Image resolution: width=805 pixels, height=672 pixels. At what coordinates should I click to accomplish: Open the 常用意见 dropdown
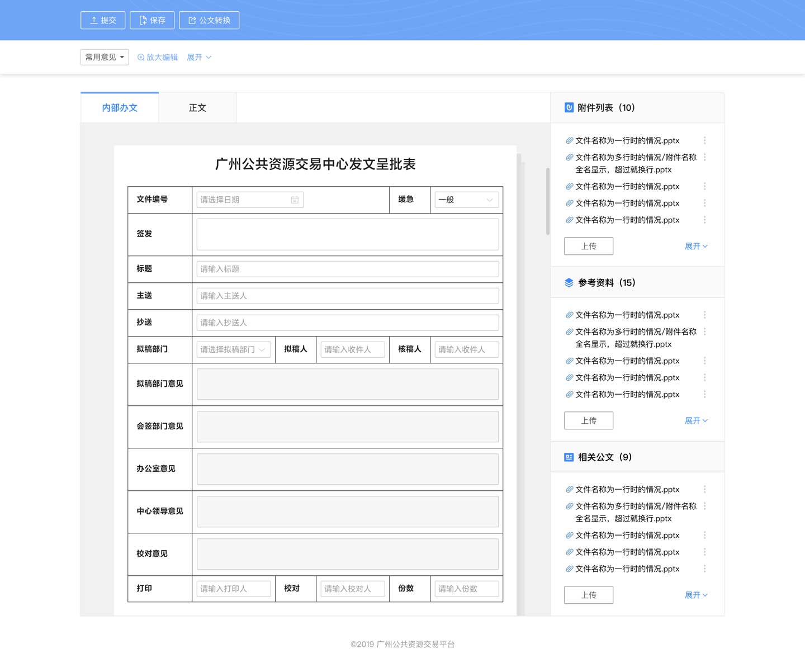(104, 57)
